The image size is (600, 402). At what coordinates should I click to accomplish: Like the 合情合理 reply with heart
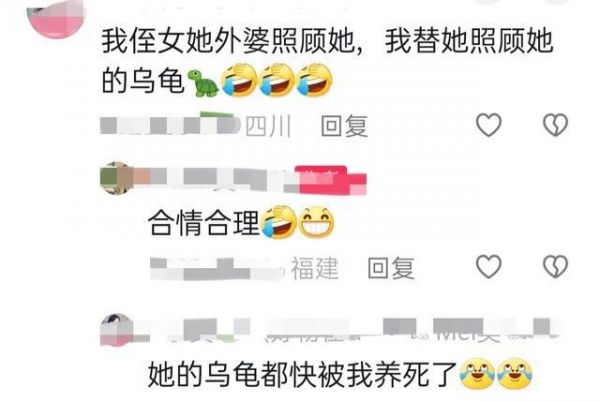click(489, 266)
